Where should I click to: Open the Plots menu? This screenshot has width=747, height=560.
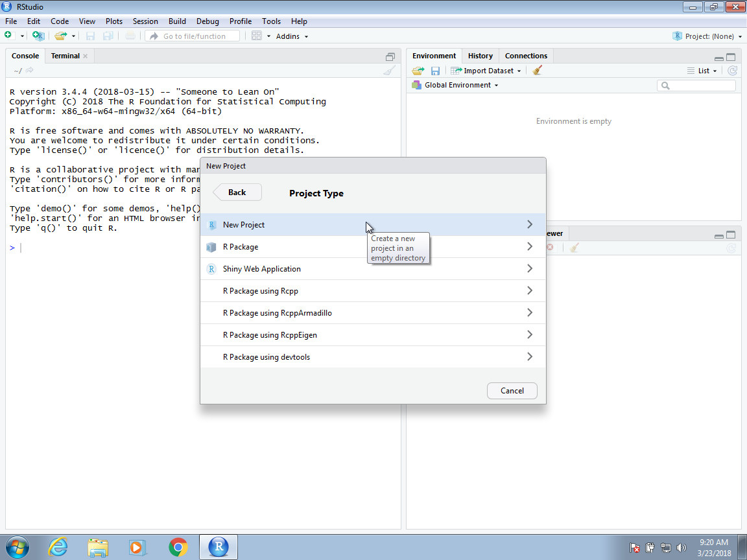click(x=114, y=21)
